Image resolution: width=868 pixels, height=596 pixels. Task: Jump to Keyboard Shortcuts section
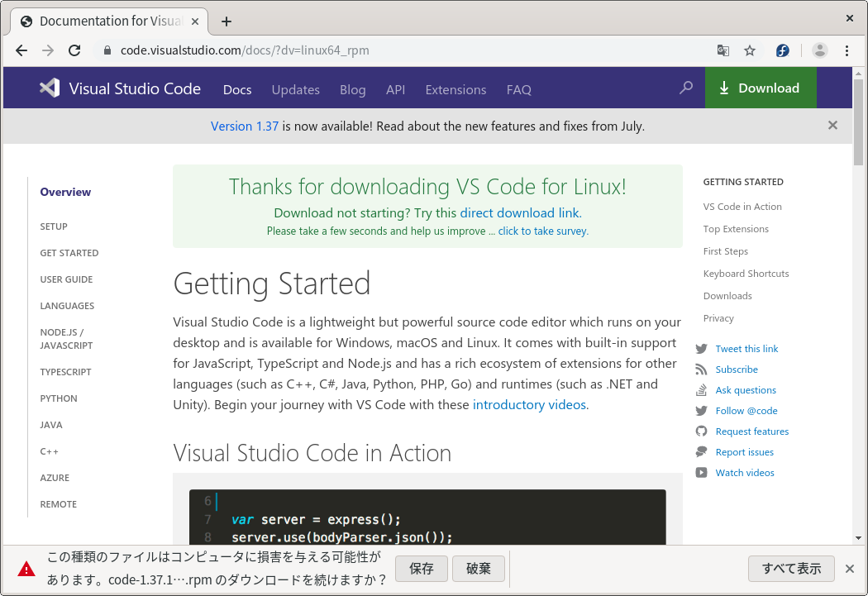point(746,274)
